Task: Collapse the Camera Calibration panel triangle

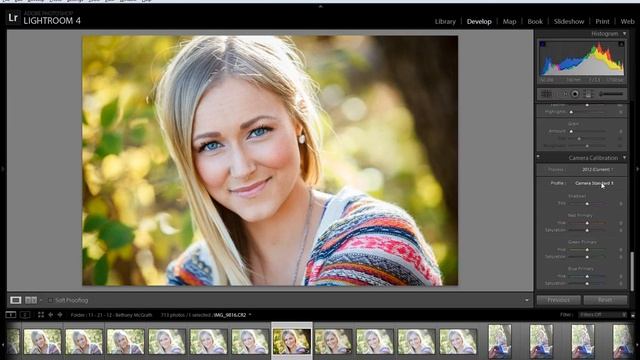Action: tap(624, 158)
